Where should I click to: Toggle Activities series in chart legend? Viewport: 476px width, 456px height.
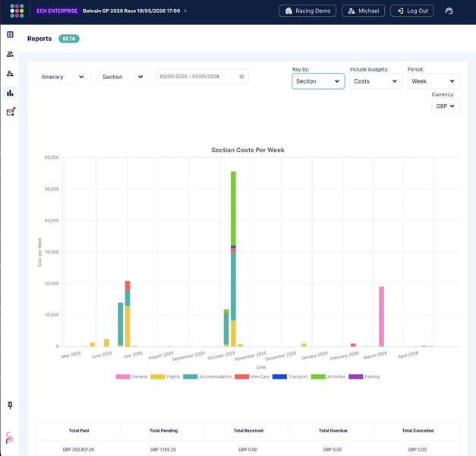tap(328, 377)
